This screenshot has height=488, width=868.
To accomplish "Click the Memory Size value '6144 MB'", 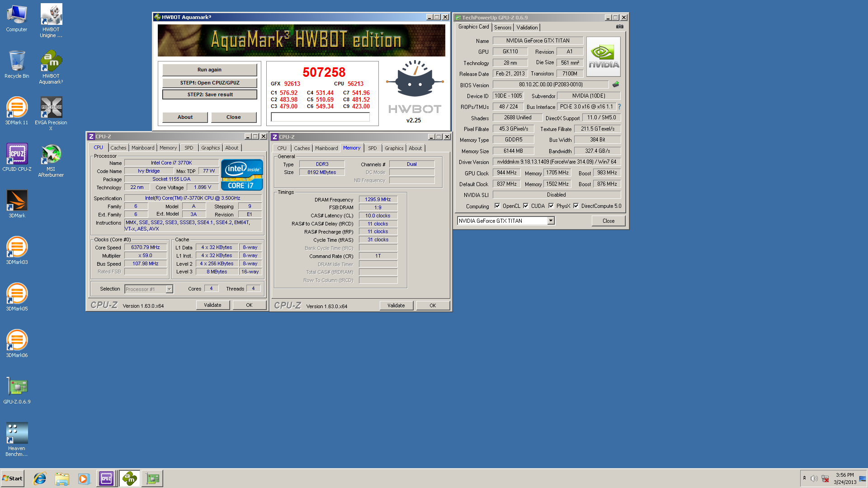I will 513,151.
